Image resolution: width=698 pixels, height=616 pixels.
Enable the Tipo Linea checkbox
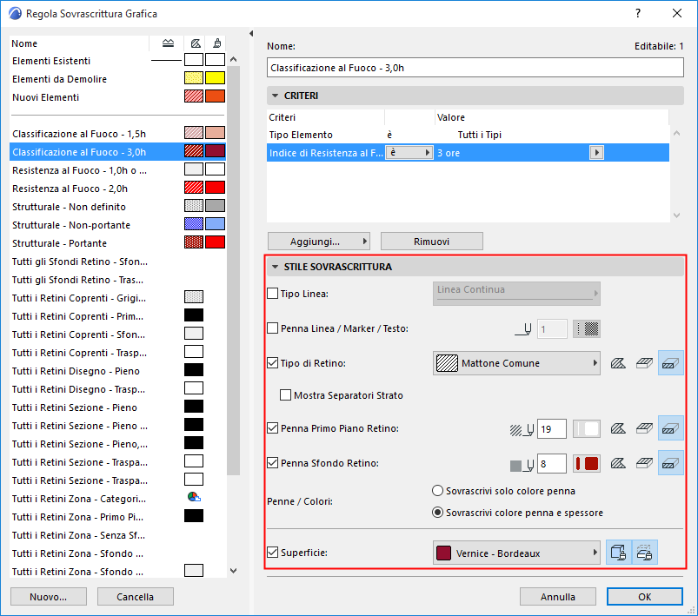[272, 294]
